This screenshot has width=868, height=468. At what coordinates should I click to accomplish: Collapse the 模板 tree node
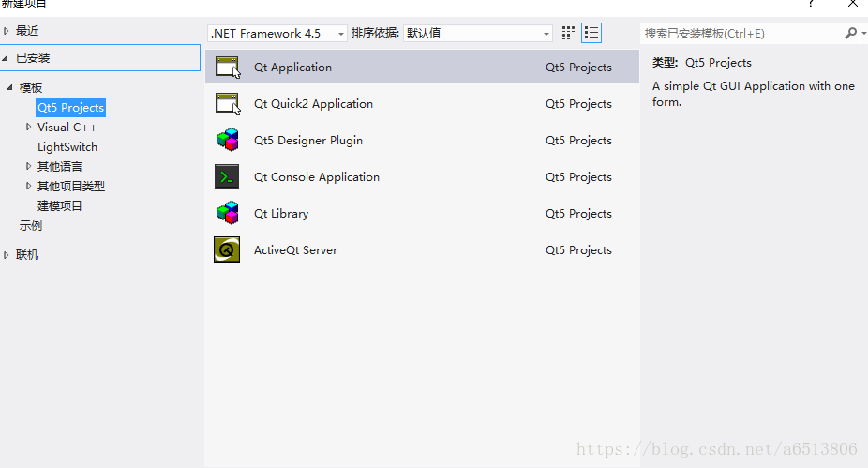[x=9, y=87]
